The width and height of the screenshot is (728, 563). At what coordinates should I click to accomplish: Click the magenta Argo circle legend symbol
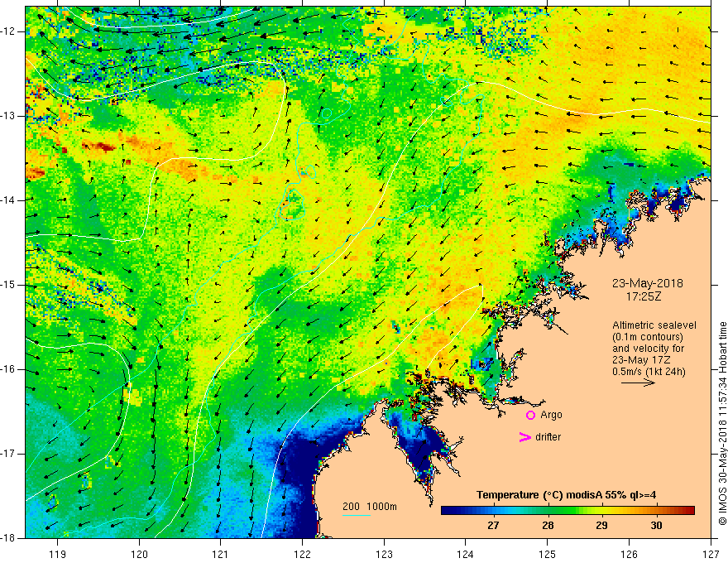530,416
